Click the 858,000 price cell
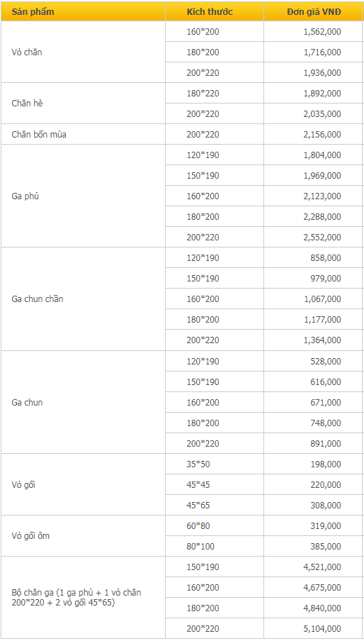The image size is (364, 641). [313, 258]
